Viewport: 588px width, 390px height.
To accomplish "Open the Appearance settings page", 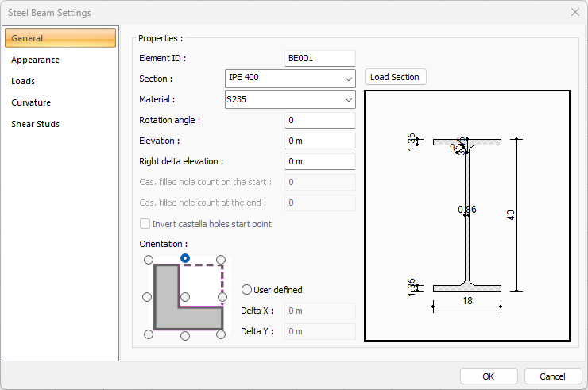I will tap(35, 60).
